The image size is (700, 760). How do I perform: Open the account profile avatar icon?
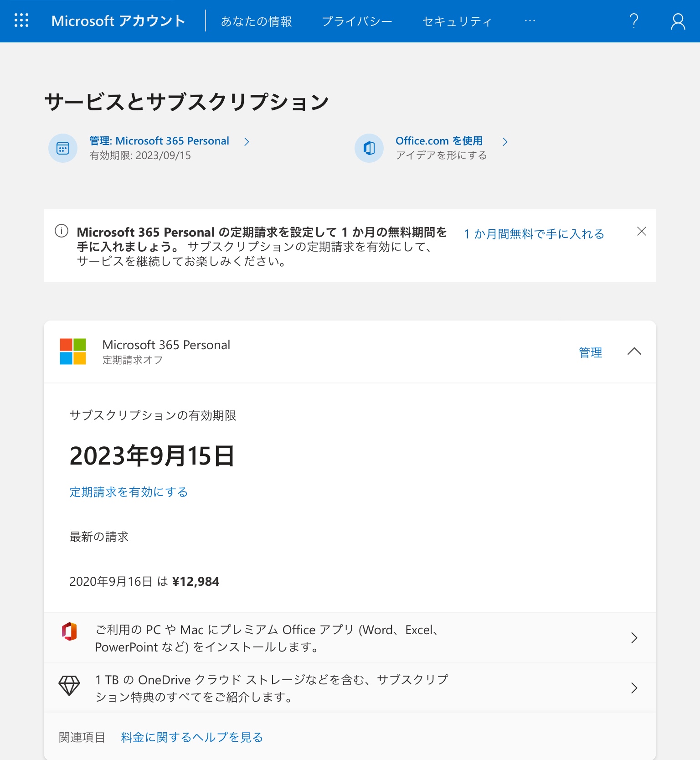coord(678,21)
